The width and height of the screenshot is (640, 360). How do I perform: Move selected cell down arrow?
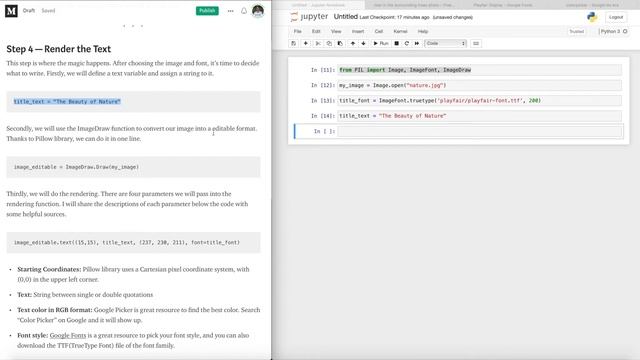pyautogui.click(x=363, y=43)
